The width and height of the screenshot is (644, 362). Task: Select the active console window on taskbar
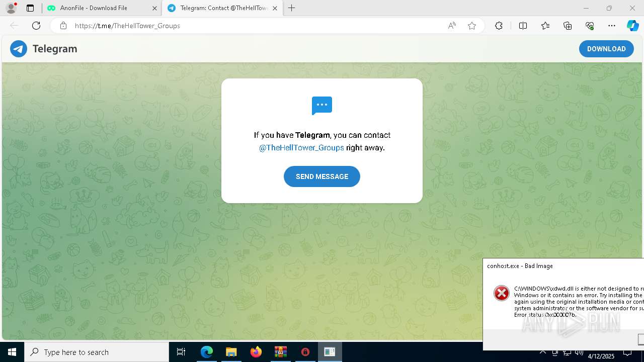pyautogui.click(x=330, y=352)
